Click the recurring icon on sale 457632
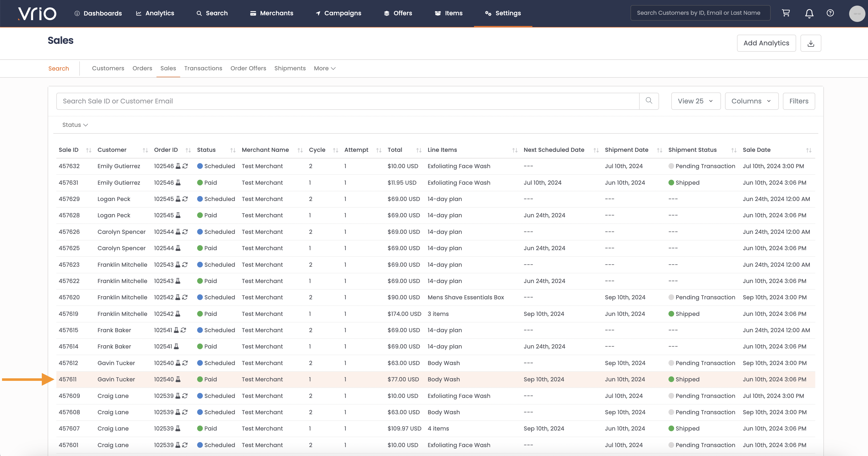 click(x=185, y=166)
